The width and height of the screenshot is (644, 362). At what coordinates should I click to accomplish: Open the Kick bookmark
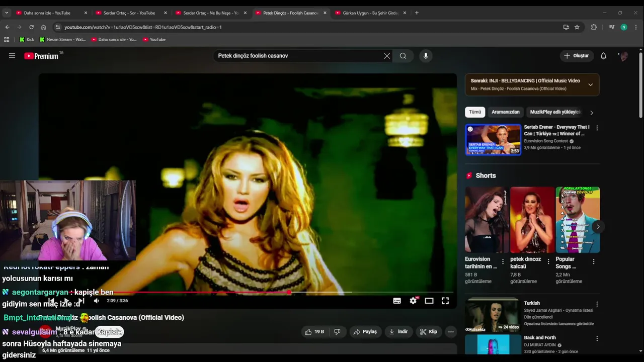pos(27,39)
